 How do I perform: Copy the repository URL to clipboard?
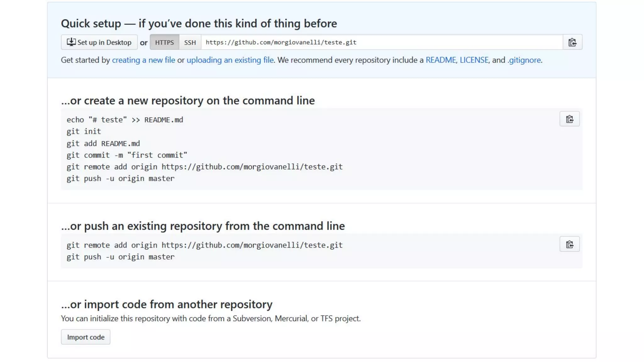[x=572, y=42]
